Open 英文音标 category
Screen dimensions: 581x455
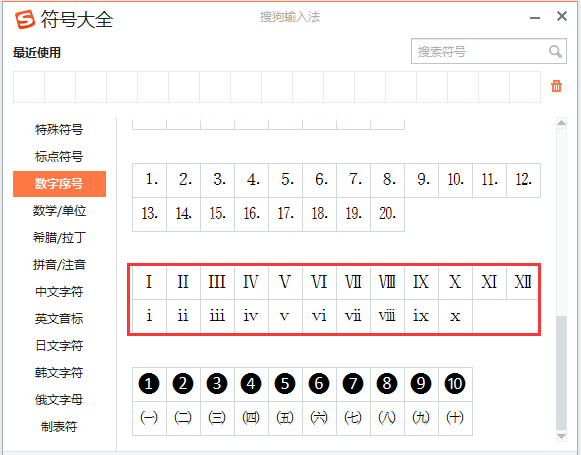click(x=59, y=319)
